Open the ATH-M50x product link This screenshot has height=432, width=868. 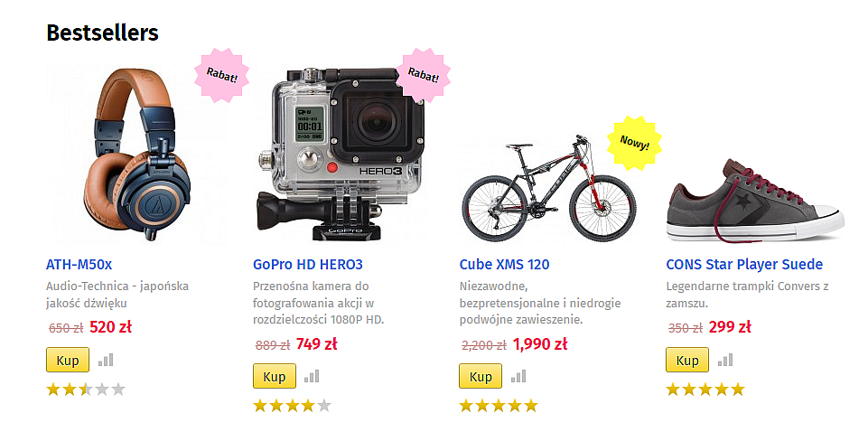[x=79, y=265]
